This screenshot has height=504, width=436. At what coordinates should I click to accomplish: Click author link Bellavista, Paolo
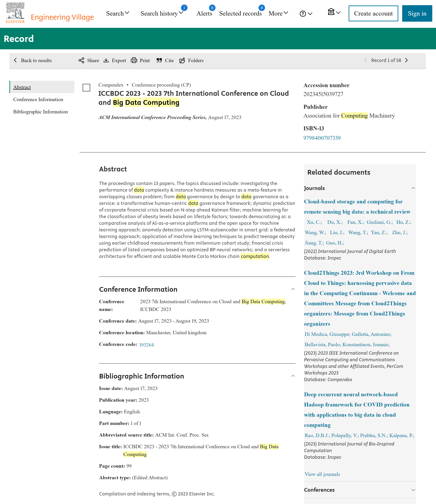323,344
